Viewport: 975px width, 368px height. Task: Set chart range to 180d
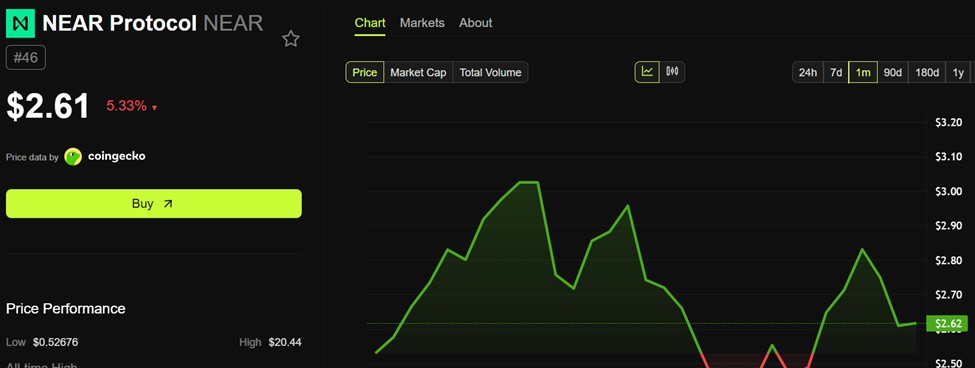pos(927,72)
